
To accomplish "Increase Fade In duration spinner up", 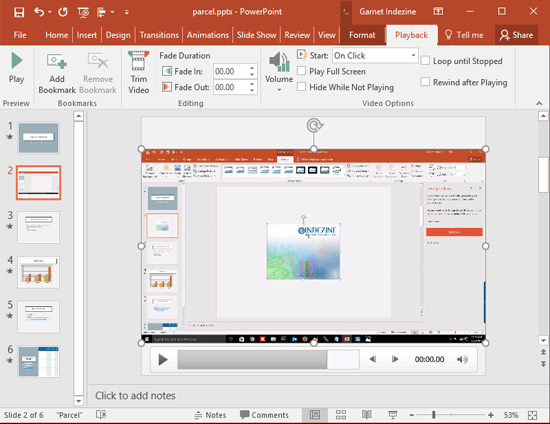I will pyautogui.click(x=252, y=68).
